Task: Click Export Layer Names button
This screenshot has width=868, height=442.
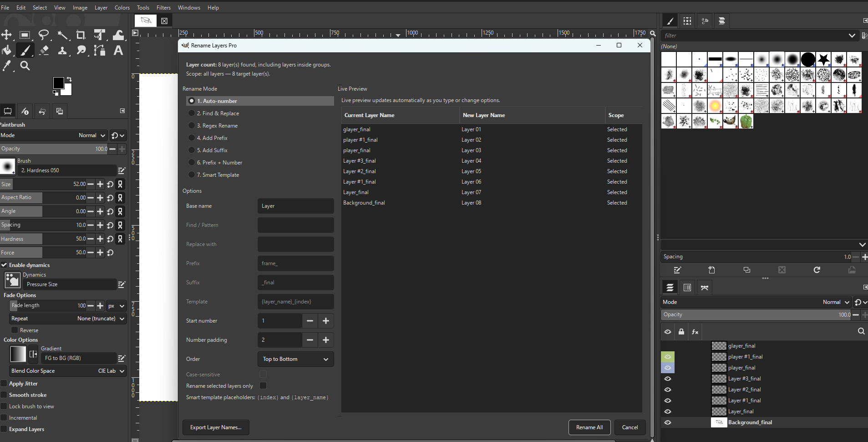Action: click(216, 427)
